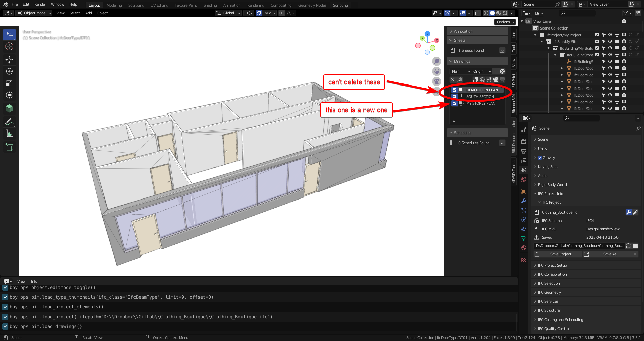Image resolution: width=644 pixels, height=341 pixels.
Task: Open the Render properties tab
Action: (523, 141)
